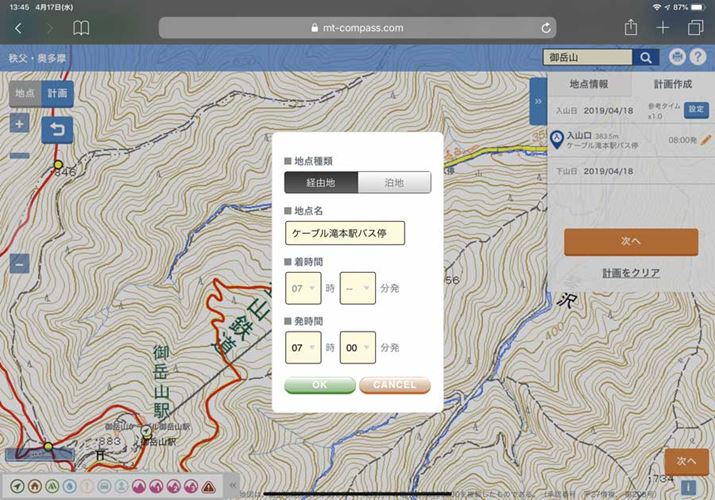Click the search magnifier icon

(647, 58)
